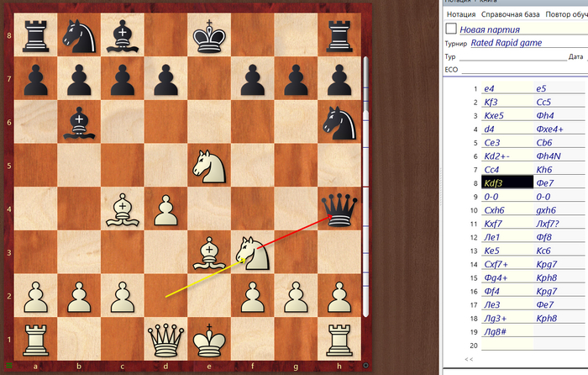
Task: Switch to the Нотация tab
Action: (x=461, y=14)
